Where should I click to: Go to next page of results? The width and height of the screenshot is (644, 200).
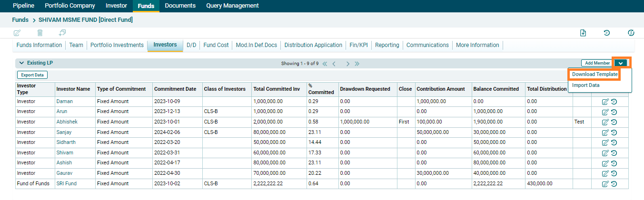pos(348,64)
